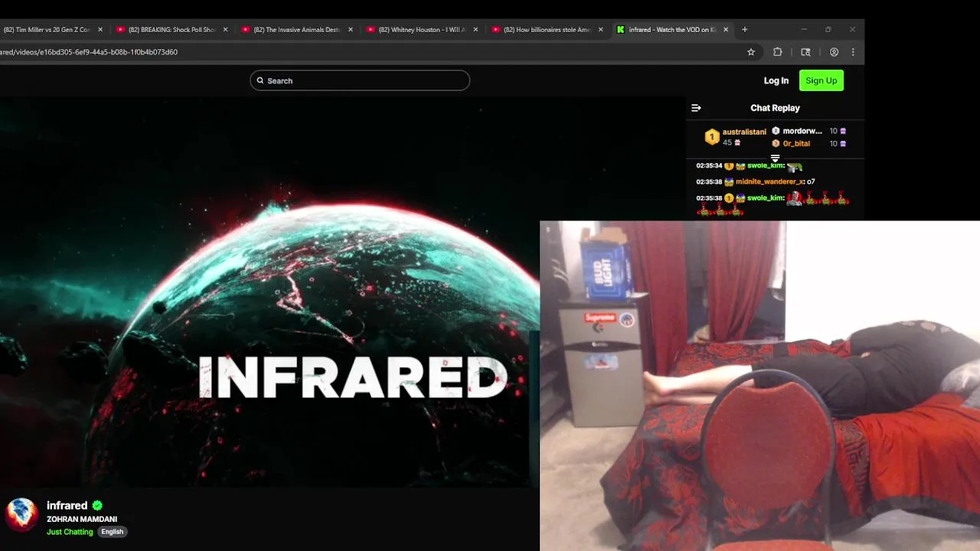Click the green Sign Up button

click(821, 80)
